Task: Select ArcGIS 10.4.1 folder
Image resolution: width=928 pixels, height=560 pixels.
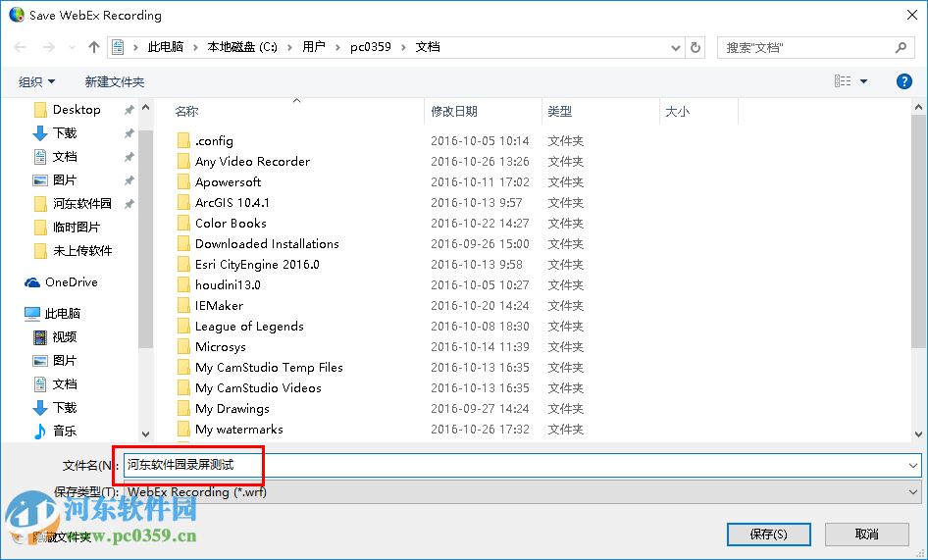Action: point(232,202)
